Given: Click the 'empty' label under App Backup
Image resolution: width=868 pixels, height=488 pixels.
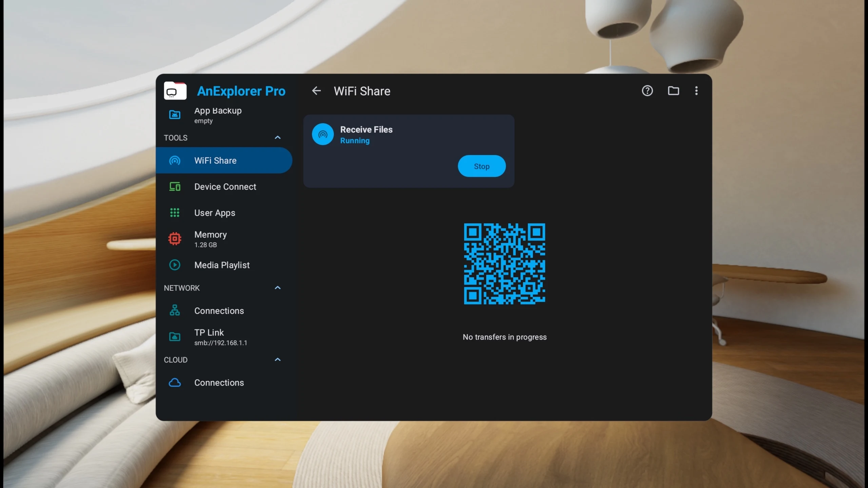Looking at the screenshot, I should (x=203, y=121).
